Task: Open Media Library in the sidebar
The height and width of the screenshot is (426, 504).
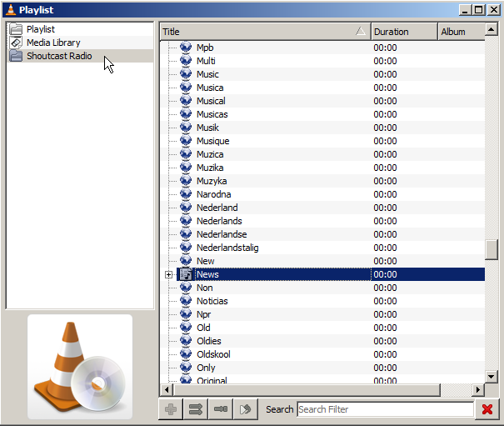Action: (x=53, y=43)
